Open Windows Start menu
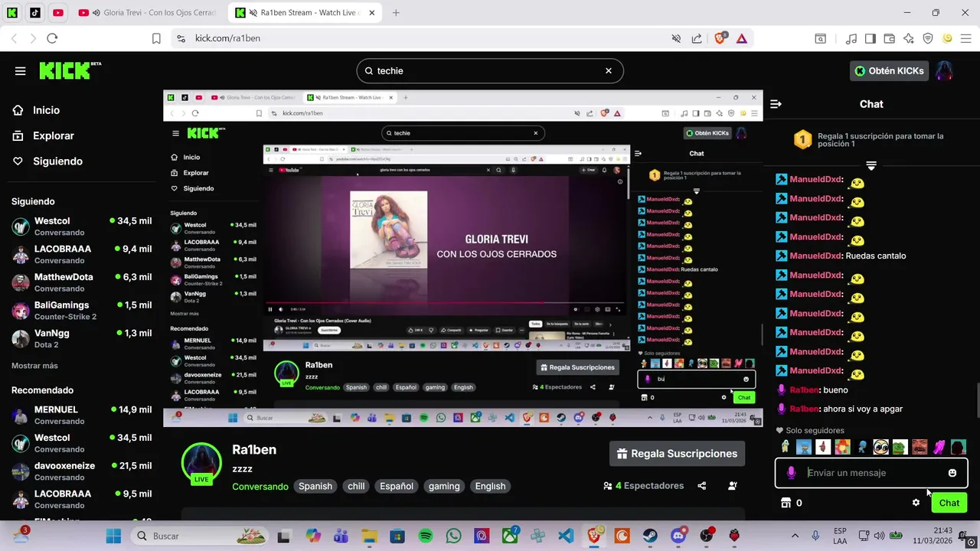This screenshot has height=551, width=980. 113,536
